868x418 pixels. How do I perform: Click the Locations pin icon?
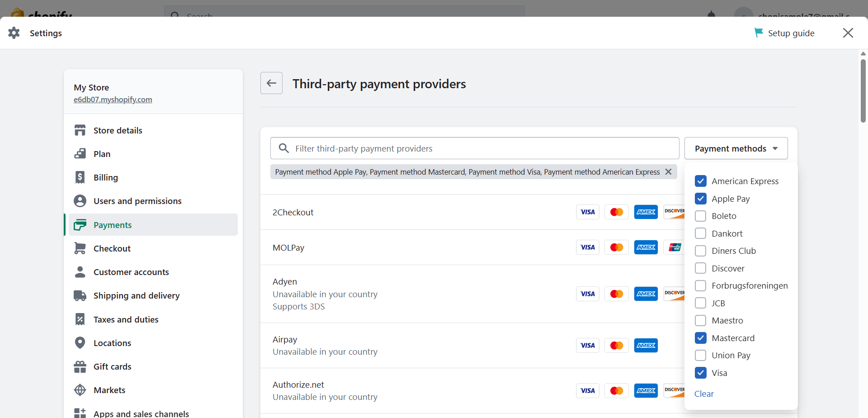[x=80, y=343]
